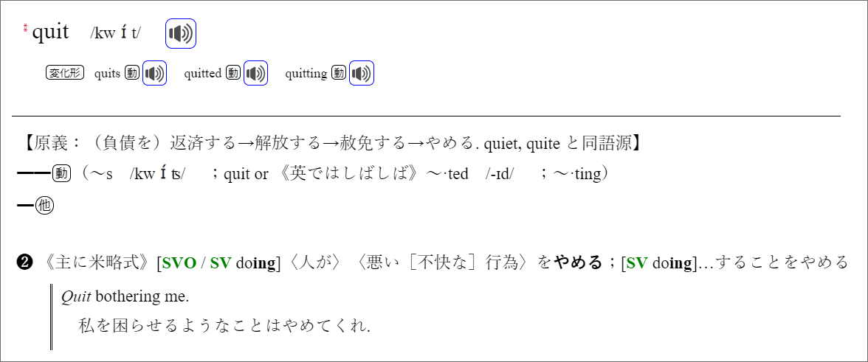868x362 pixels.
Task: Play audio pronunciation for headword quit
Action: click(x=180, y=34)
